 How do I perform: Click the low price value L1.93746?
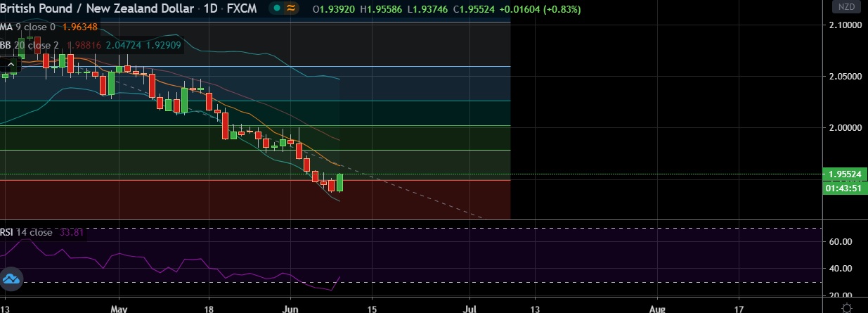click(427, 8)
